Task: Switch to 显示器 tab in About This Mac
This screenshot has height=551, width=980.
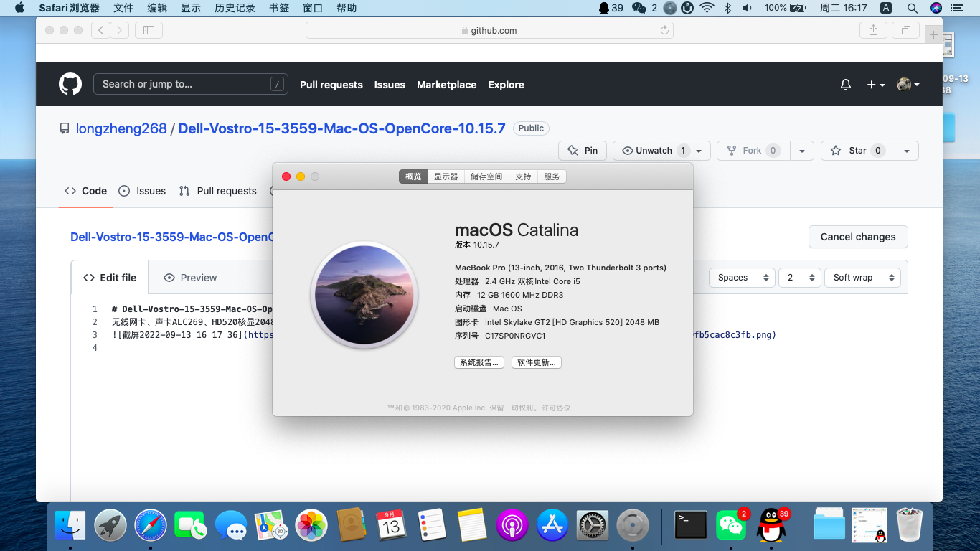Action: [x=446, y=176]
